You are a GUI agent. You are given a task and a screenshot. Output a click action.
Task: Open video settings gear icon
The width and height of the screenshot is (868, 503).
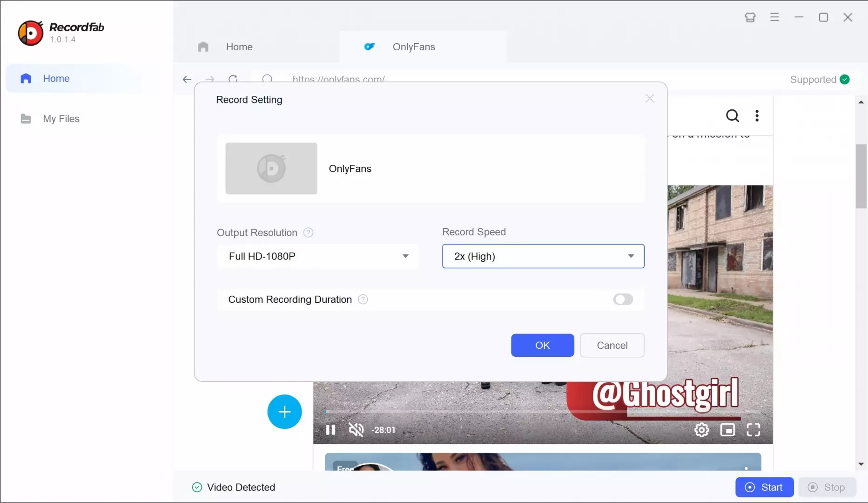(702, 430)
